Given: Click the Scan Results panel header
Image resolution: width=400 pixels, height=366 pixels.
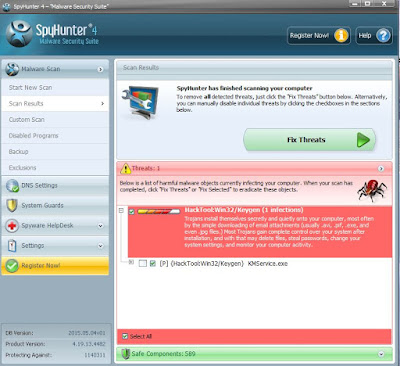Looking at the screenshot, I should click(x=254, y=68).
